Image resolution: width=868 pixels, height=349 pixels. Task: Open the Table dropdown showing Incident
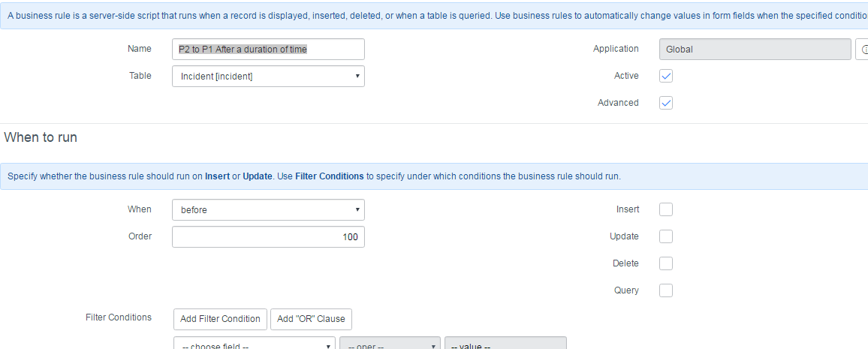(269, 77)
